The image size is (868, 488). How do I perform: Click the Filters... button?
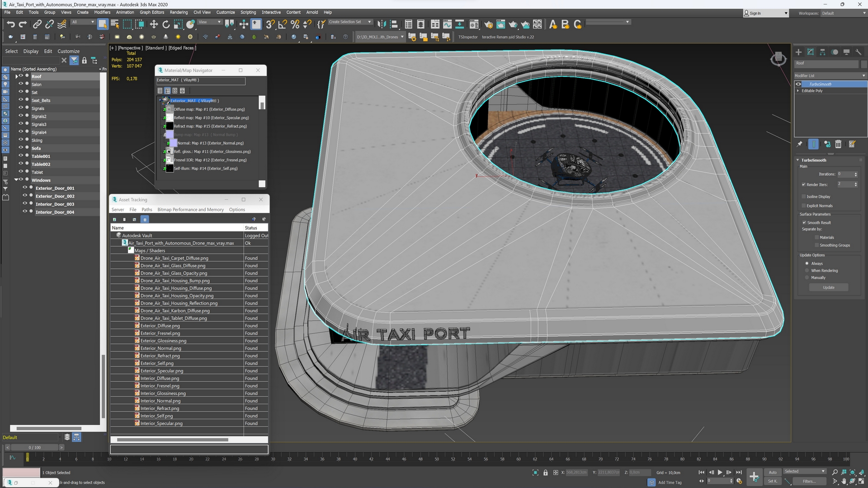(809, 481)
